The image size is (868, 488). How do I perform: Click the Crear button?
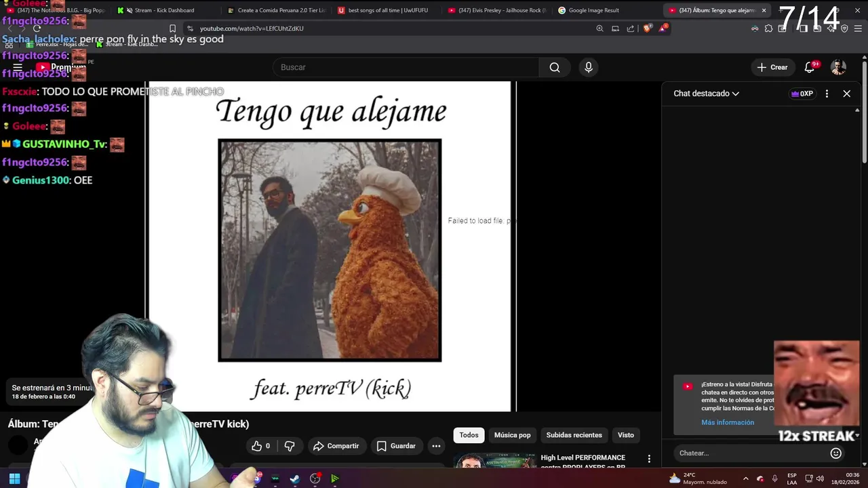tap(772, 67)
